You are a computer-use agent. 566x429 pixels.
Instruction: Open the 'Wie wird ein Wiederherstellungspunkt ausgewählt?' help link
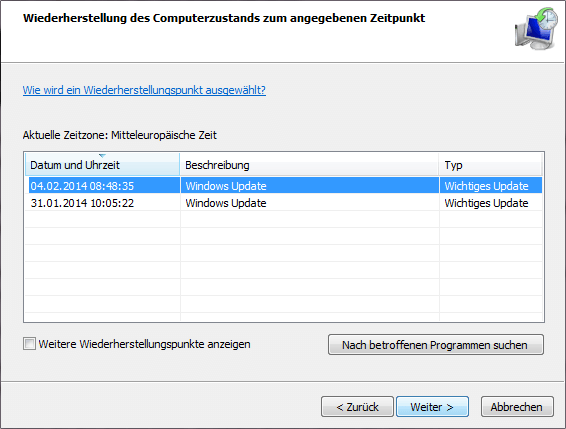(x=144, y=90)
